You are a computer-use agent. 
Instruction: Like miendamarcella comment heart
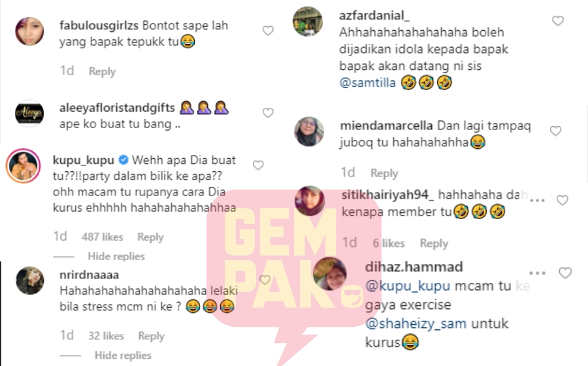click(555, 131)
